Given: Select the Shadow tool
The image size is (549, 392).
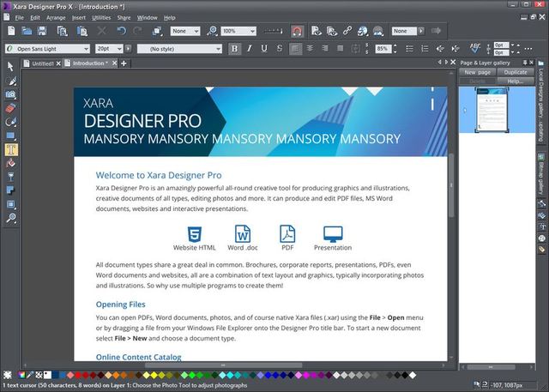Looking at the screenshot, I should [x=11, y=190].
